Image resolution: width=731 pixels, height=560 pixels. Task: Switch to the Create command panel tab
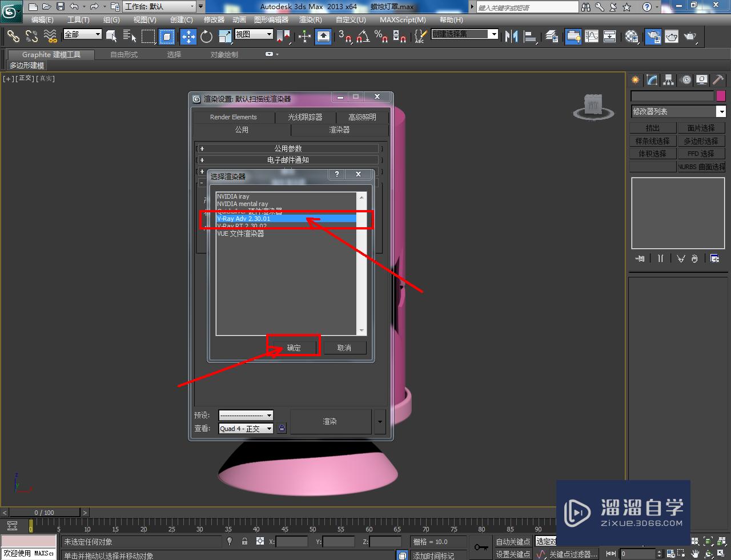635,80
